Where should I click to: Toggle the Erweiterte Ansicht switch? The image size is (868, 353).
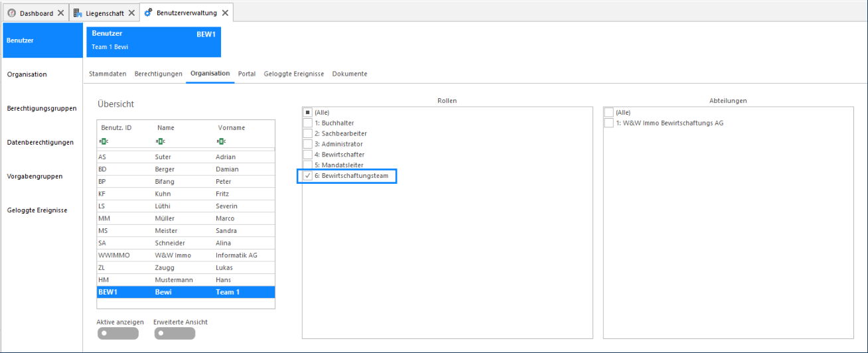click(175, 334)
